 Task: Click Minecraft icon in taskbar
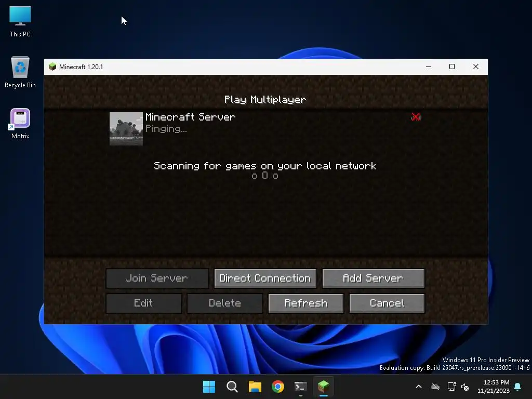(x=323, y=387)
